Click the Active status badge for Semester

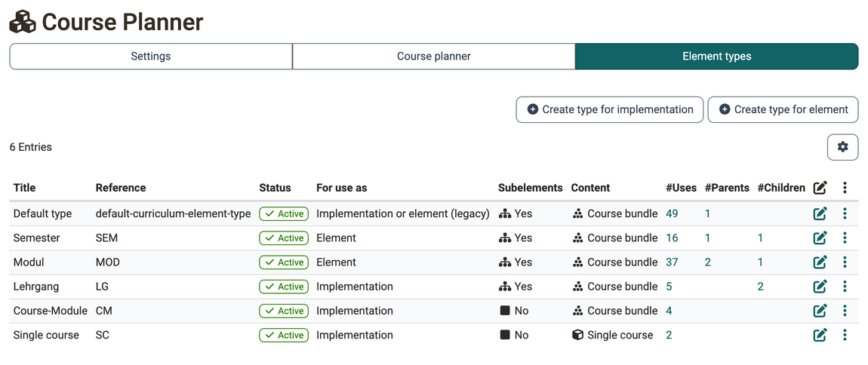(284, 238)
